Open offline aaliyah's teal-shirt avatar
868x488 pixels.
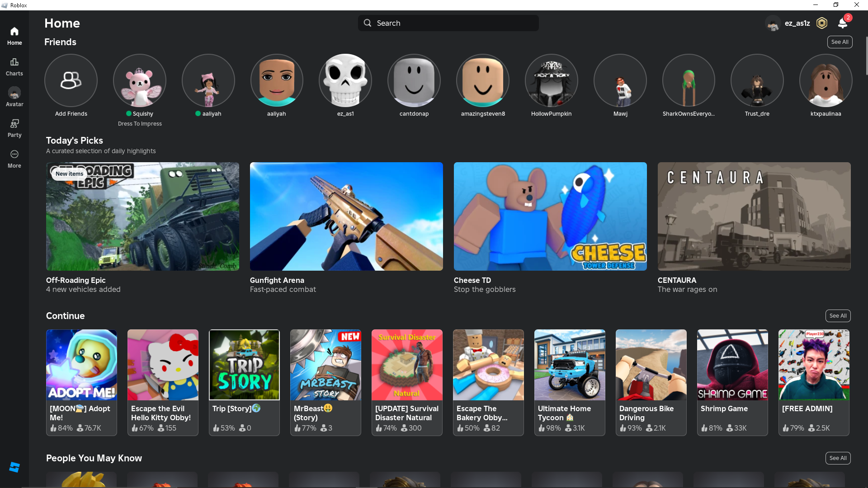click(277, 80)
